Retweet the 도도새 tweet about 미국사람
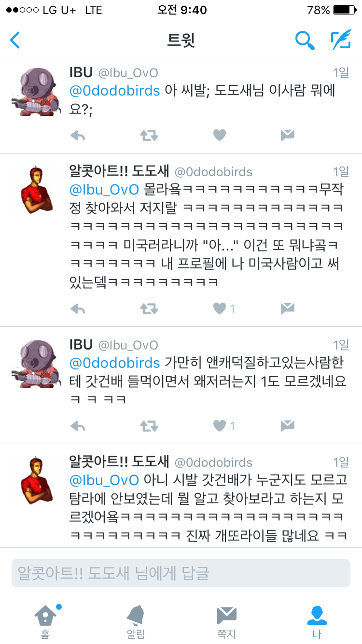Image resolution: width=362 pixels, height=644 pixels. 149,308
